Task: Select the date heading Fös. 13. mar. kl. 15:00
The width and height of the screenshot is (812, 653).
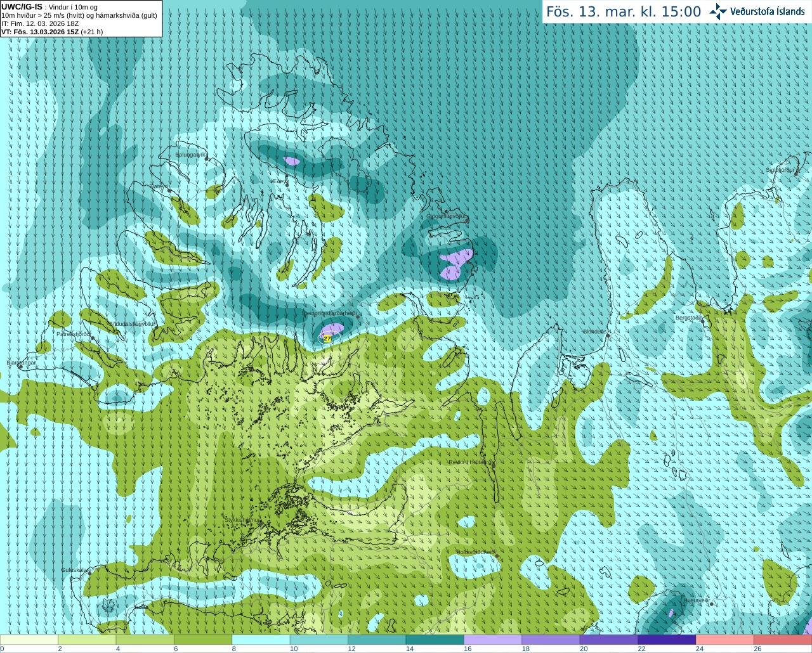Action: tap(624, 12)
